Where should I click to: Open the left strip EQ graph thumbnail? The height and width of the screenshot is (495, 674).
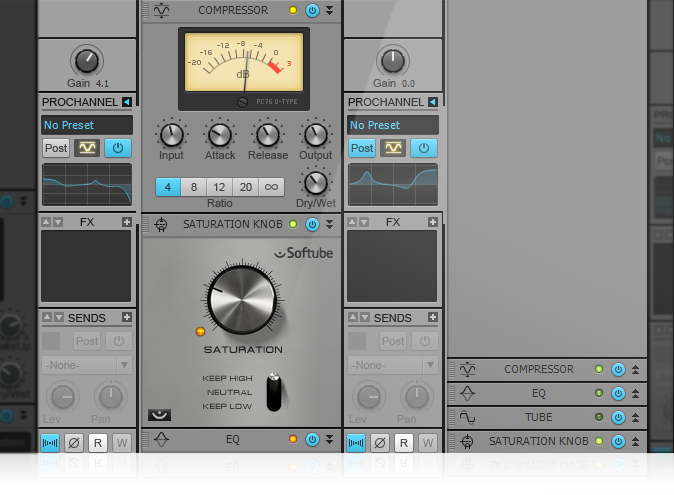(87, 185)
